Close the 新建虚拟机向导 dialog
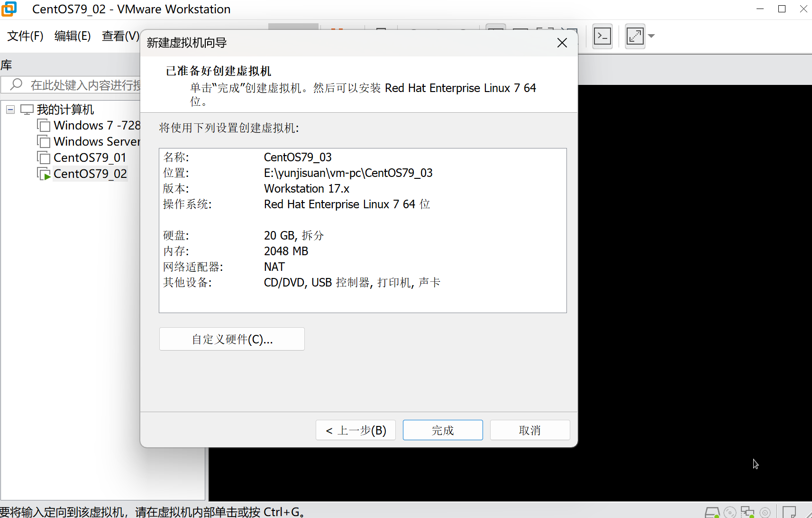 pos(562,43)
